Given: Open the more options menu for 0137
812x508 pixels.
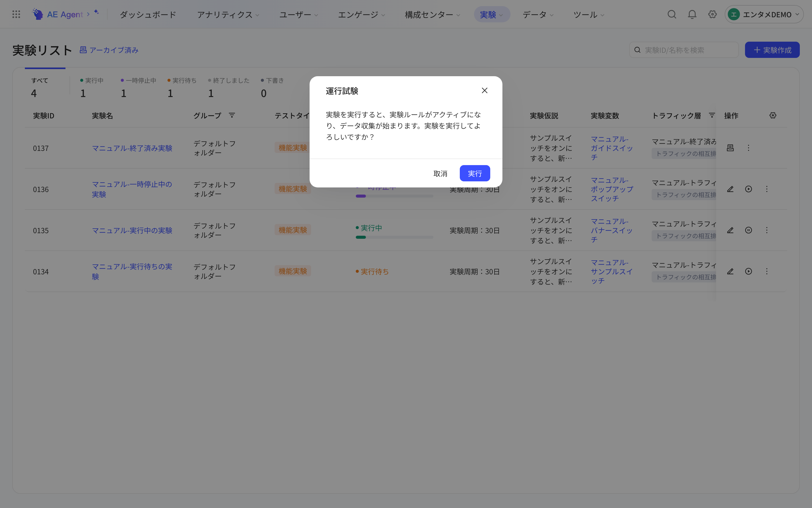Looking at the screenshot, I should (748, 148).
